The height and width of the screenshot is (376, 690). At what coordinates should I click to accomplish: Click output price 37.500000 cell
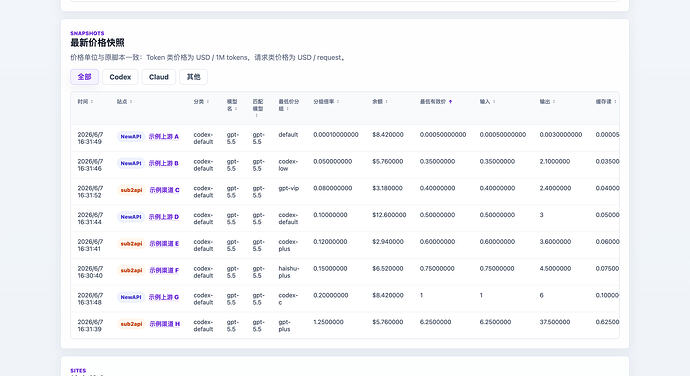coord(555,322)
